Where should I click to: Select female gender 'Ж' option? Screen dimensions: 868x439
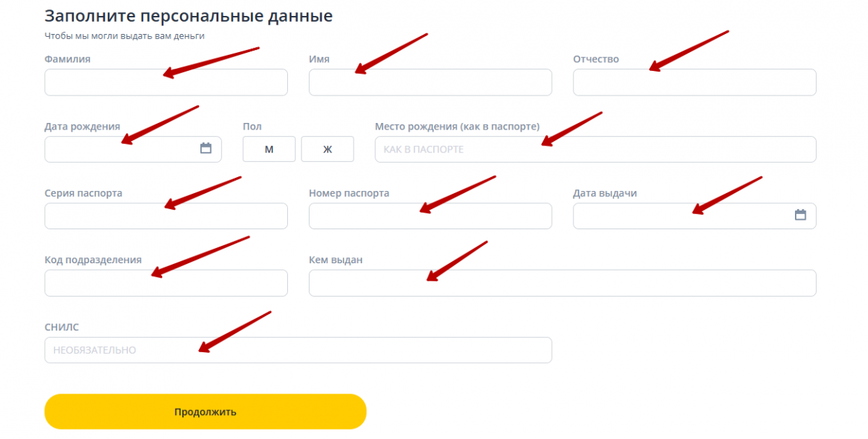pos(327,149)
